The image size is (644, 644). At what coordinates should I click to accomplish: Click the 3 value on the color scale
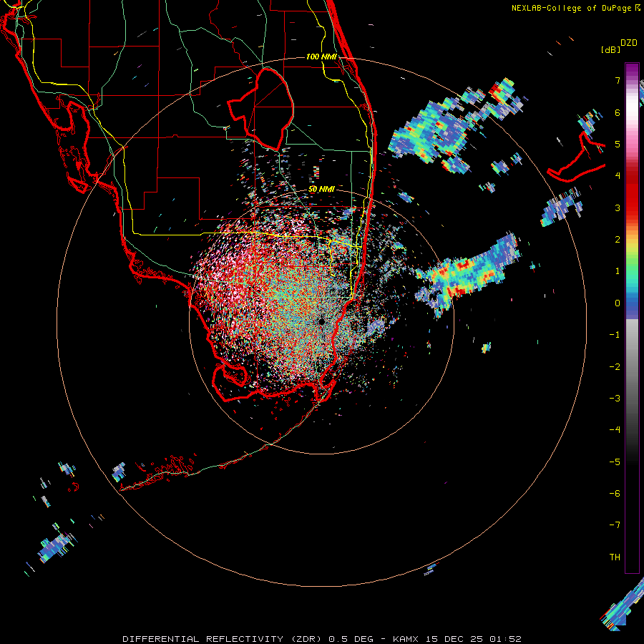pos(618,208)
